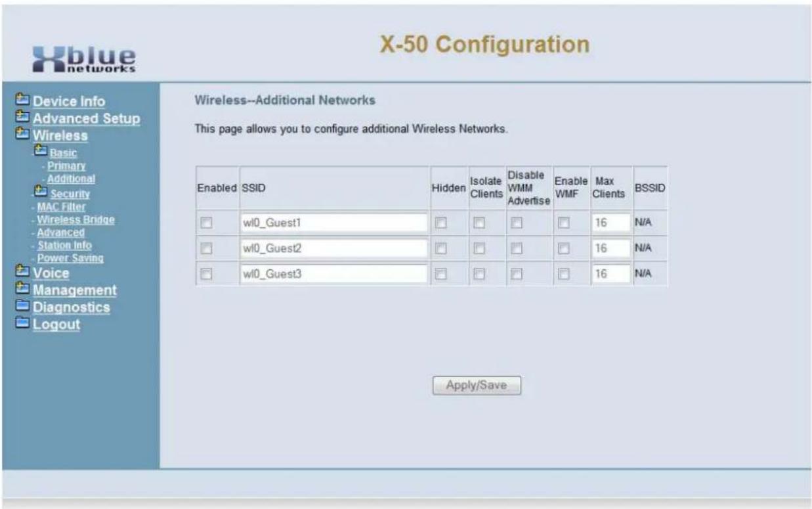Click Max Clients field for wl0_Guest3
The image size is (812, 509).
coord(611,275)
